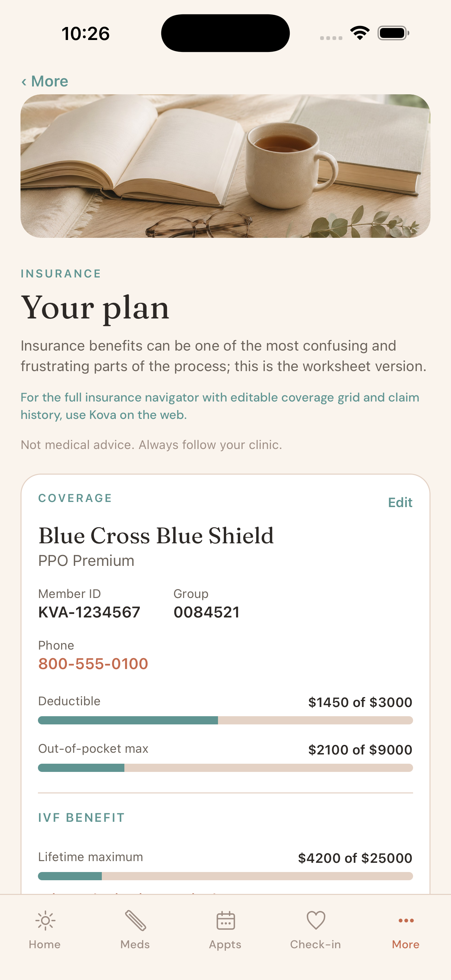Select the More three-dots icon
451x980 pixels.
click(406, 921)
